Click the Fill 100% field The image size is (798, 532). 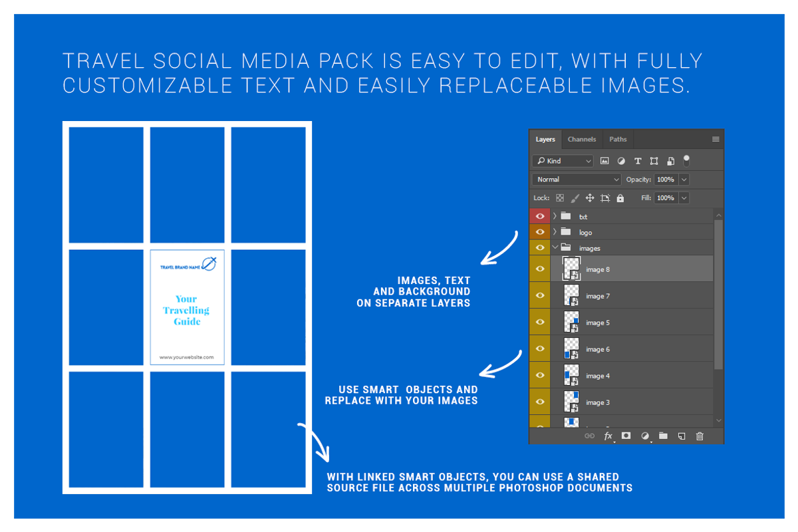[x=666, y=198]
